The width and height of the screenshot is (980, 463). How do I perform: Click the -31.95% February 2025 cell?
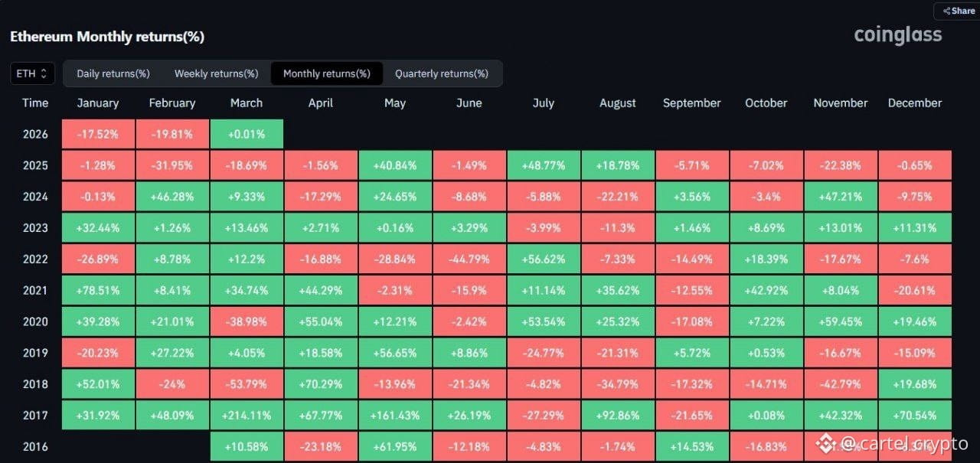tap(172, 165)
